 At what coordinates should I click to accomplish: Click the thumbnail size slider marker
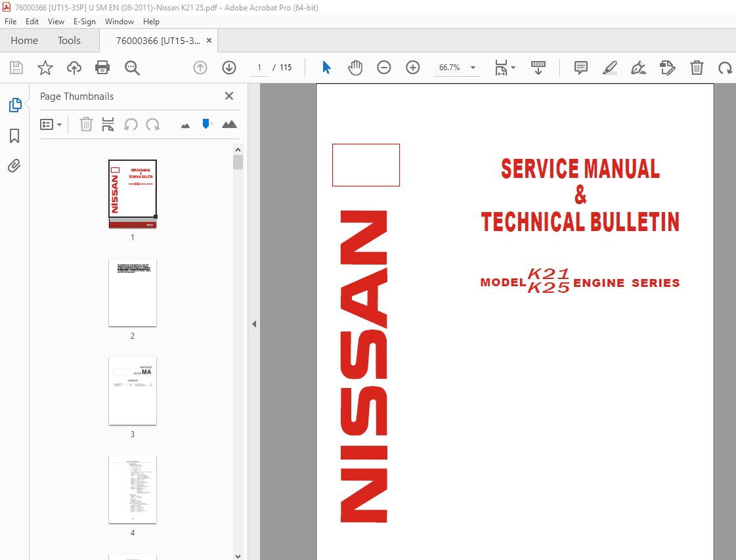[x=206, y=124]
